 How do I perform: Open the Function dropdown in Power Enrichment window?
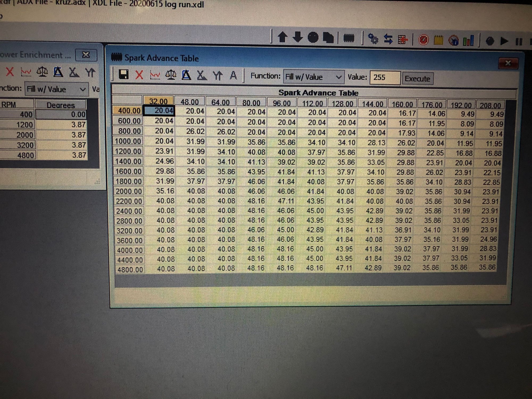[x=55, y=89]
